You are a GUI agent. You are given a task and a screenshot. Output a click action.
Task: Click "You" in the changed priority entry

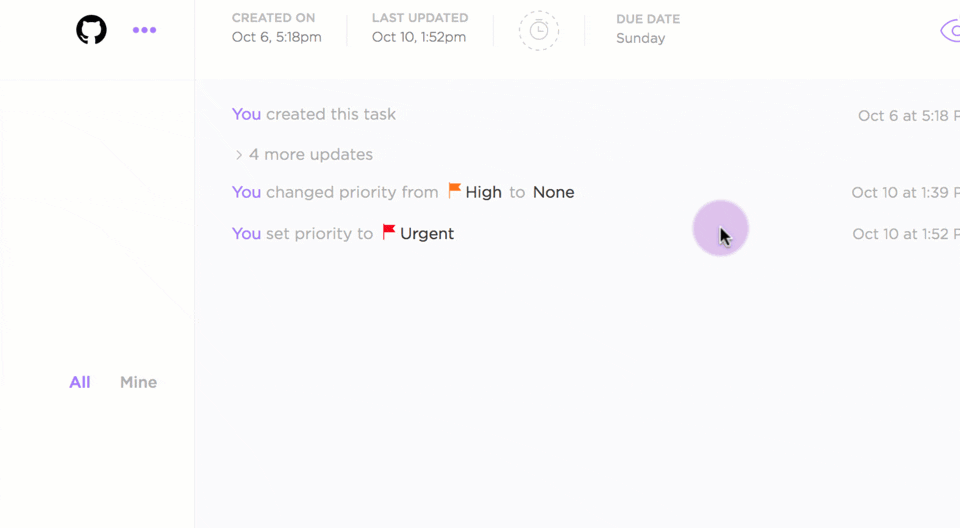coord(246,192)
